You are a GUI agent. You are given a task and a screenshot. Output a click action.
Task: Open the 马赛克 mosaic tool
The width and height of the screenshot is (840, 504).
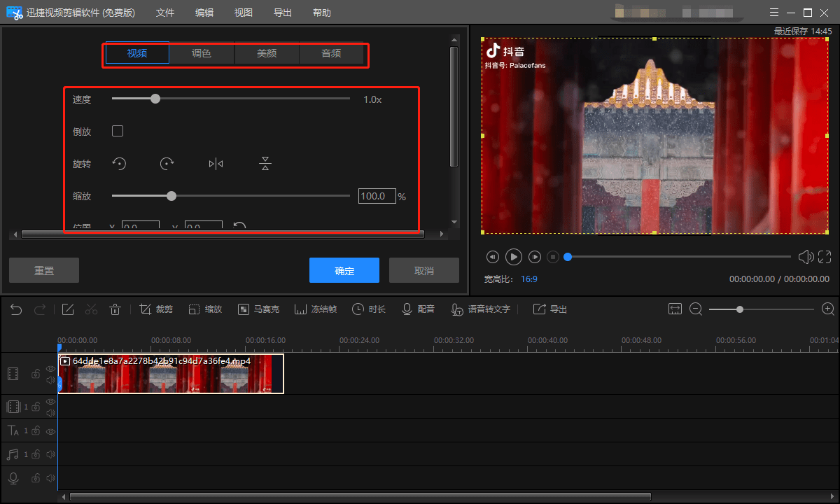pyautogui.click(x=258, y=309)
